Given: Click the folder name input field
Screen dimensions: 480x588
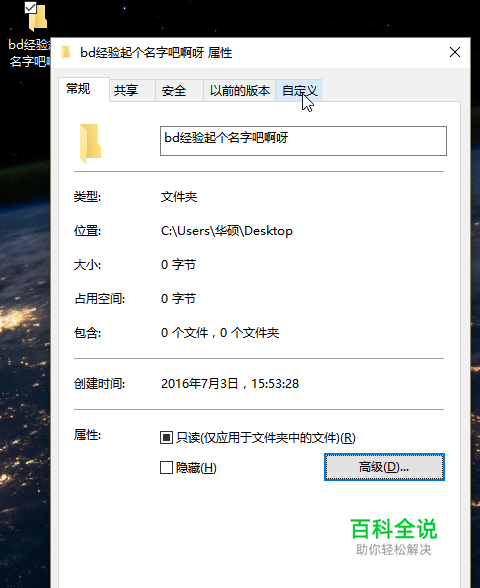Looking at the screenshot, I should pos(303,141).
